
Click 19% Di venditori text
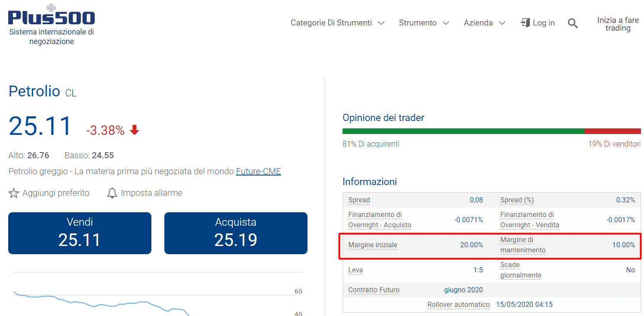[x=614, y=144]
